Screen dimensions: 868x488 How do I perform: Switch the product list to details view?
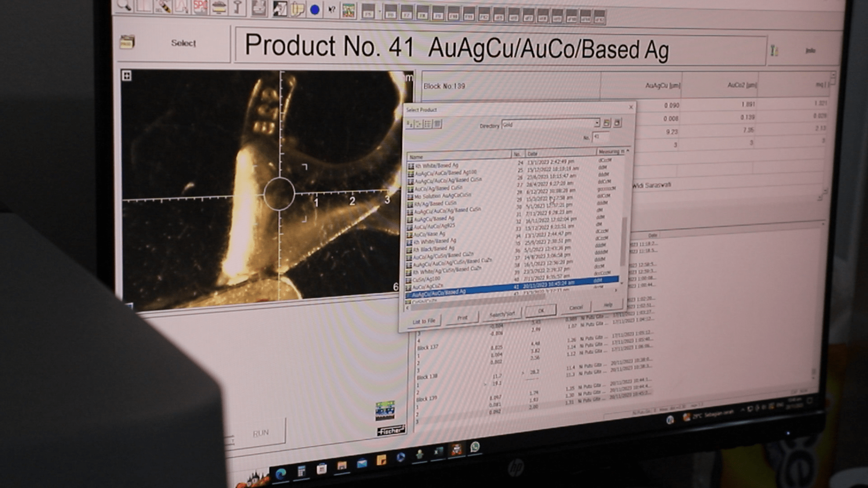pyautogui.click(x=437, y=124)
